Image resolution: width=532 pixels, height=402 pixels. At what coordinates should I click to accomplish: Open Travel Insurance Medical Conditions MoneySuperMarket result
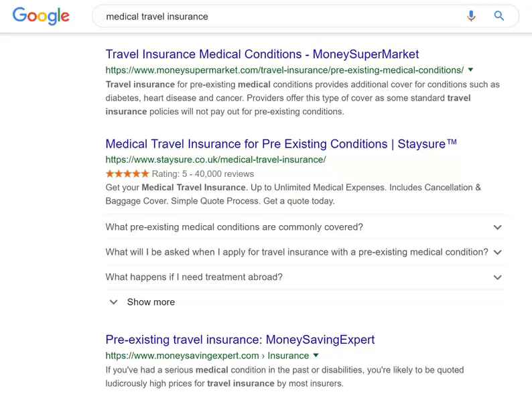262,54
